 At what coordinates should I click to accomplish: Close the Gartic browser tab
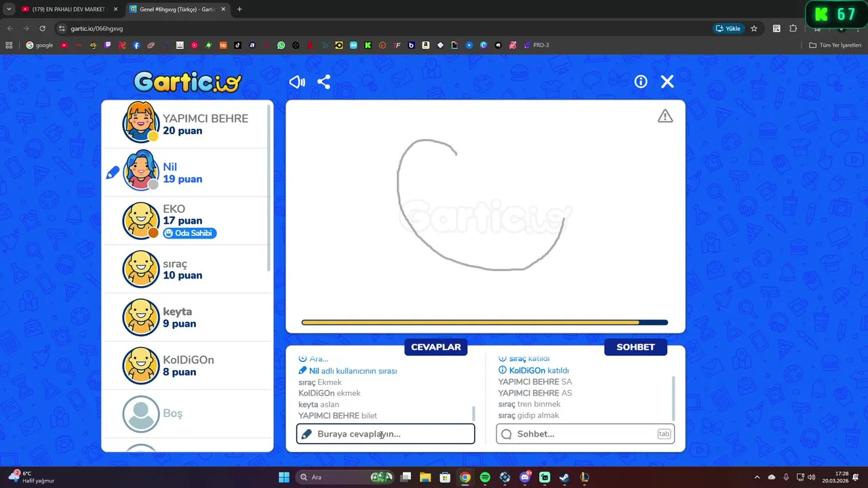pos(223,9)
